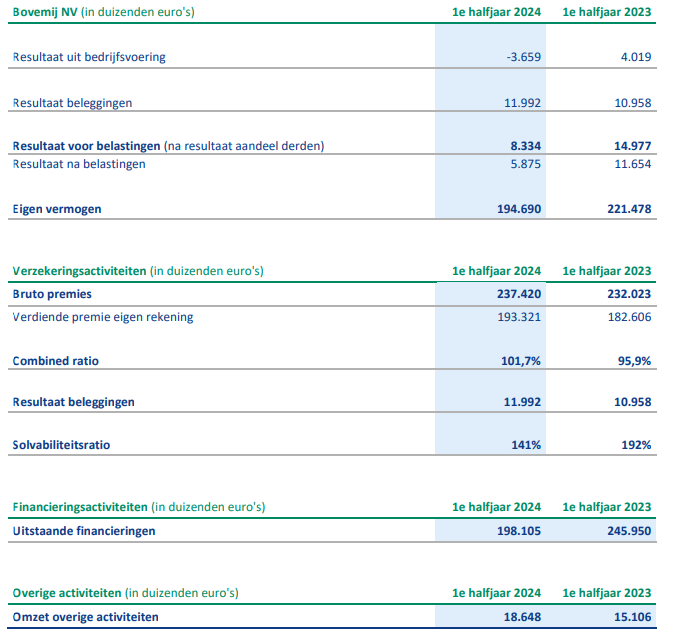Click the 192% solvency value
674x639 pixels.
635,445
